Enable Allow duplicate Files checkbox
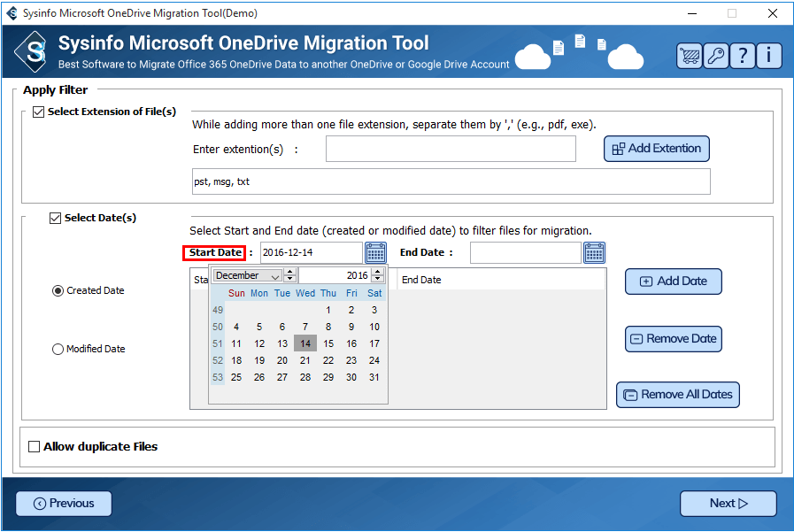Image resolution: width=794 pixels, height=532 pixels. (x=34, y=446)
